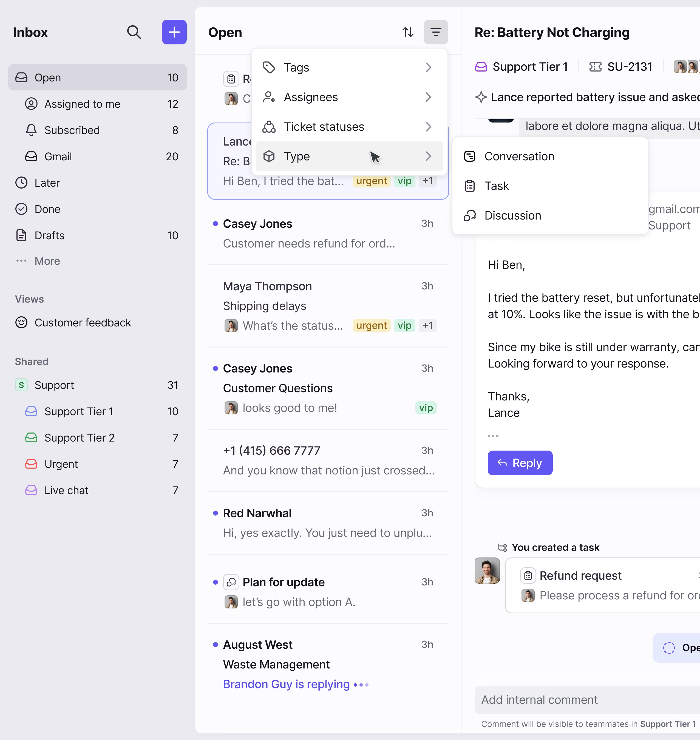700x740 pixels.
Task: Click the sort arrows icon
Action: (407, 32)
